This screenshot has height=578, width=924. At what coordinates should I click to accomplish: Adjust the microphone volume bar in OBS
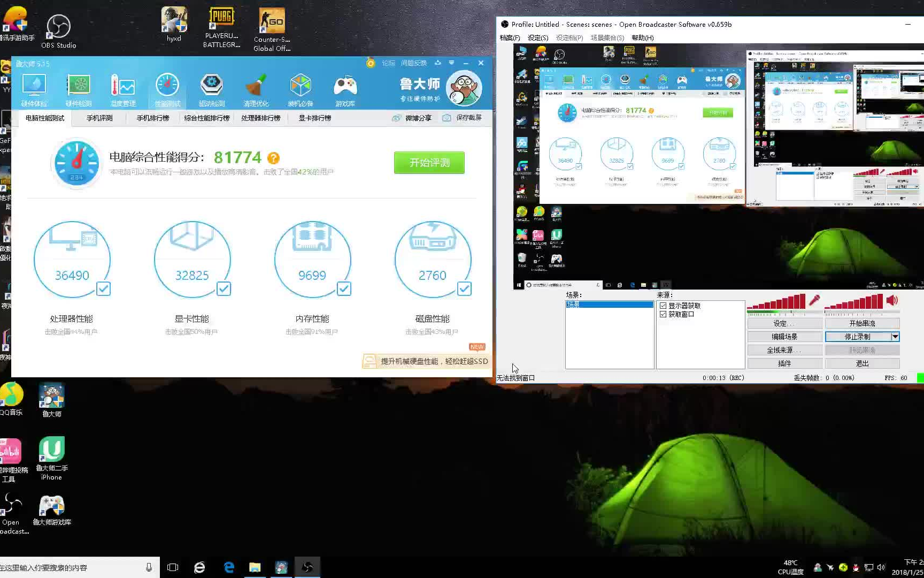point(776,302)
